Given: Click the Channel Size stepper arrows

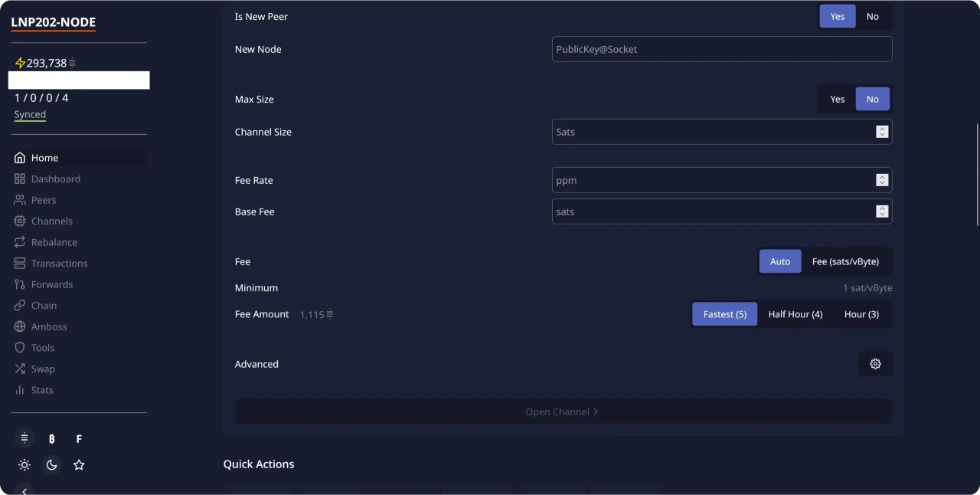Looking at the screenshot, I should (x=882, y=132).
